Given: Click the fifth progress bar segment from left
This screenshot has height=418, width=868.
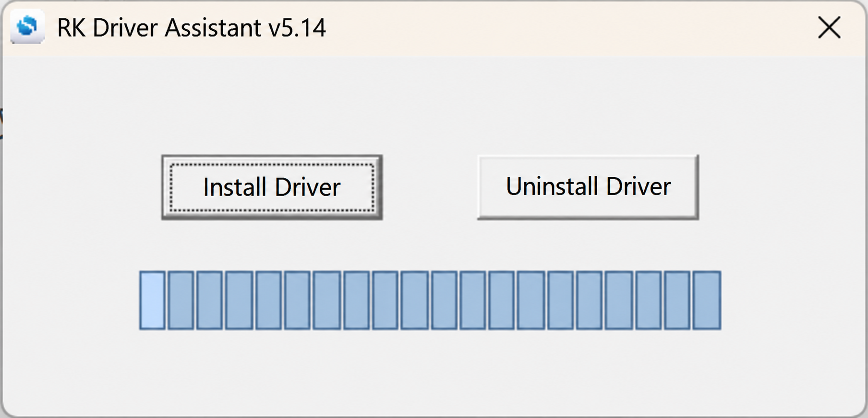Looking at the screenshot, I should (x=268, y=300).
